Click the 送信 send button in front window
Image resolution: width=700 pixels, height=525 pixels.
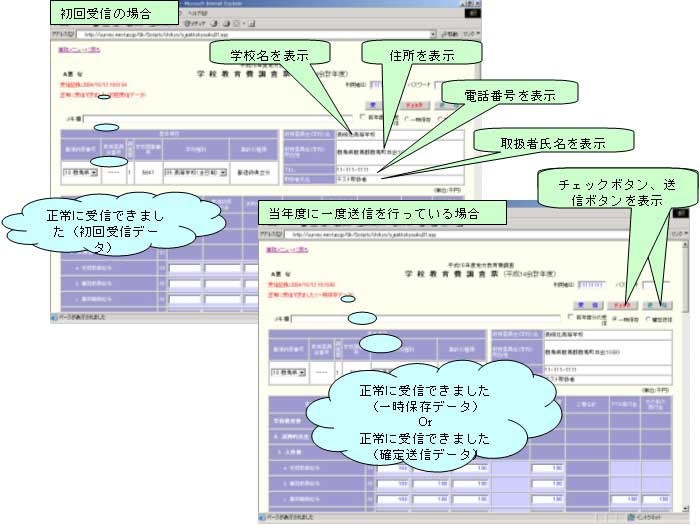tap(657, 305)
